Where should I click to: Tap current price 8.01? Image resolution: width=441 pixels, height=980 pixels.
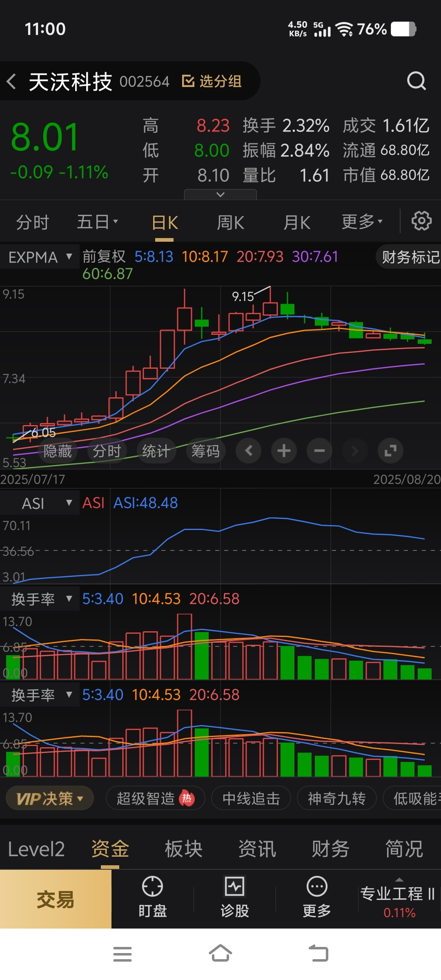click(x=45, y=137)
